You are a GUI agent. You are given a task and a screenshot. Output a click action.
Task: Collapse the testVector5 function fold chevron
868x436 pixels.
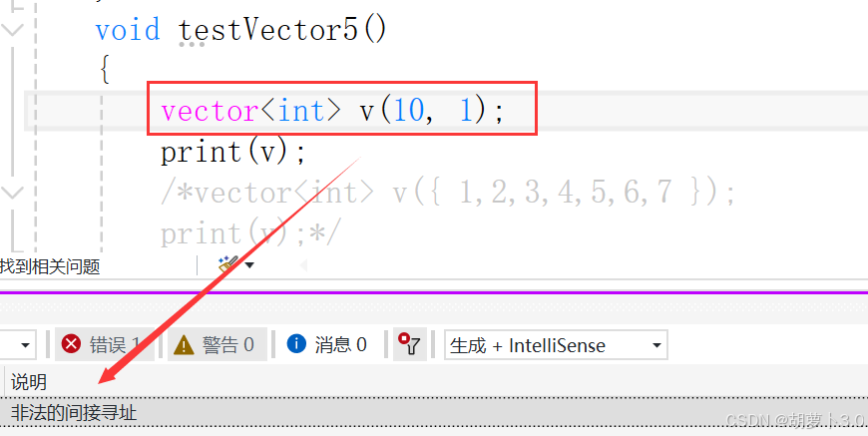pos(12,29)
